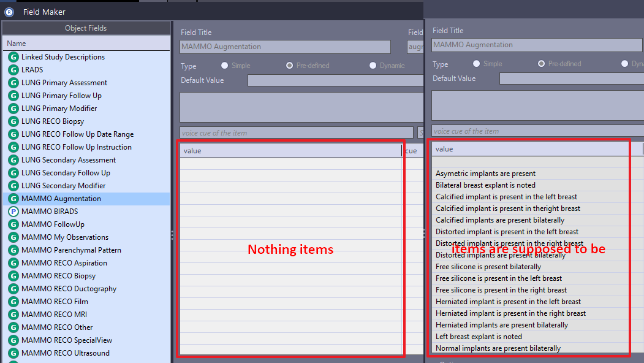Click the G icon beside LRADS
The image size is (644, 363).
[x=13, y=70]
